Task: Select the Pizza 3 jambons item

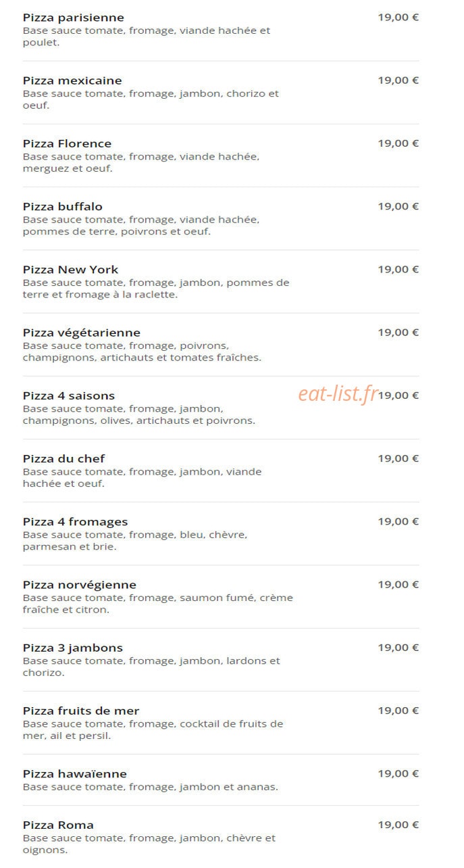Action: point(73,648)
